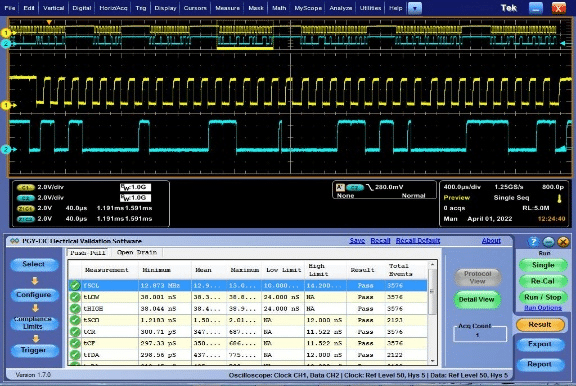576x386 pixels.
Task: Click the Save link in PGY software
Action: click(357, 241)
